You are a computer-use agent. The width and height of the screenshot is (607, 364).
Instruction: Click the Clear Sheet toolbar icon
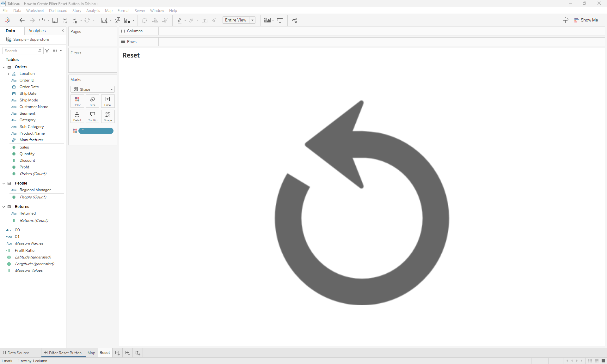click(128, 20)
